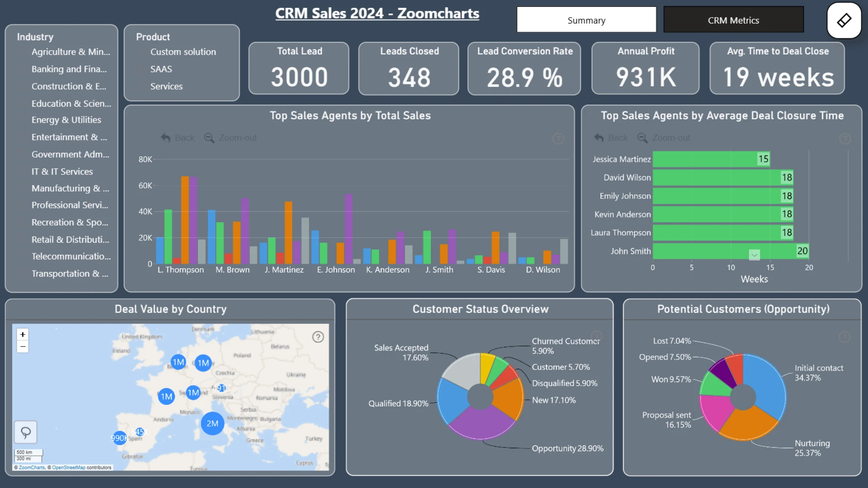Select Transportation industry filter
The height and width of the screenshot is (488, 868).
click(x=70, y=273)
